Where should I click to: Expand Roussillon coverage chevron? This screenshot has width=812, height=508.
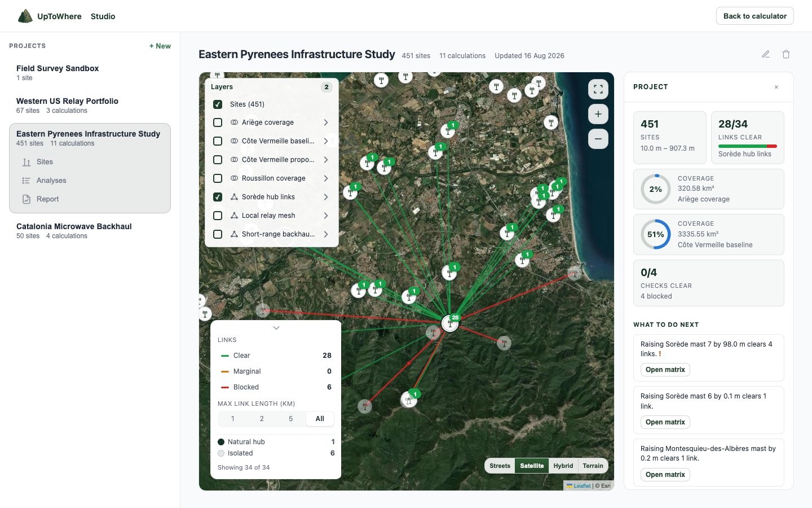[326, 178]
